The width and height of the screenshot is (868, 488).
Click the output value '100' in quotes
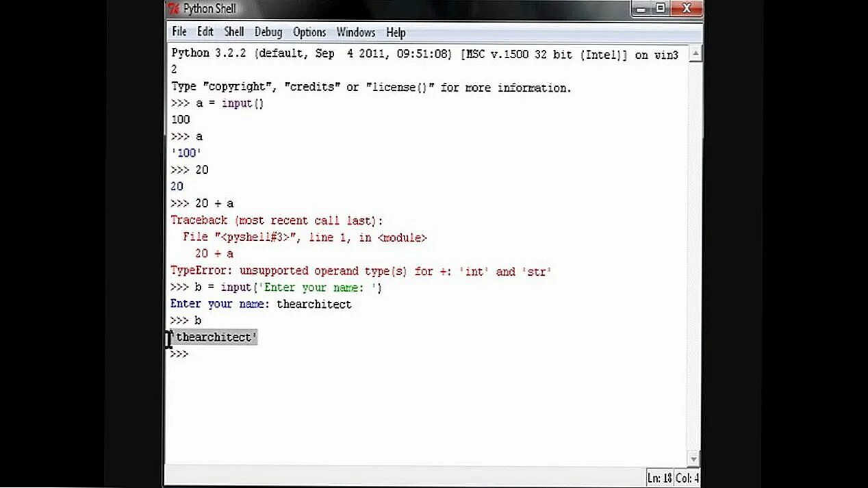186,153
